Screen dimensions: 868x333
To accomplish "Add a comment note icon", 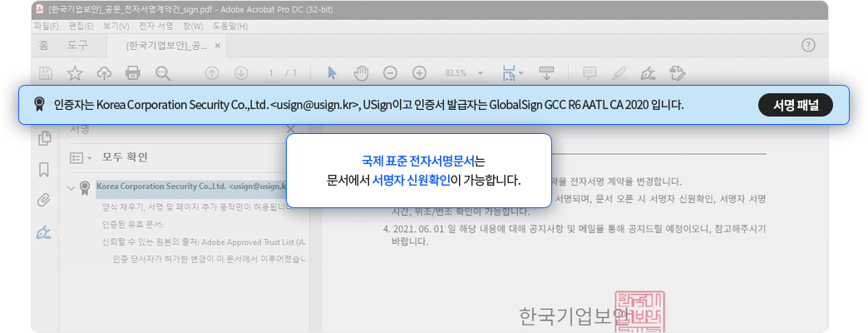I will (590, 72).
